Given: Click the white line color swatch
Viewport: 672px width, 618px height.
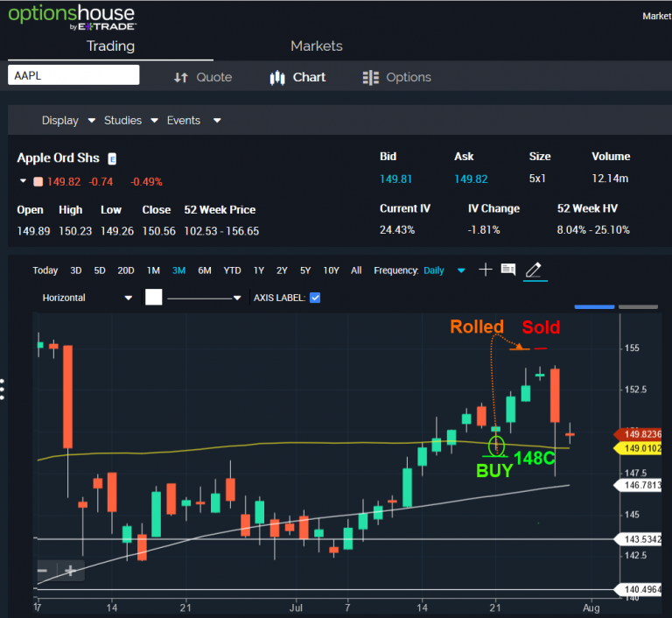Looking at the screenshot, I should pyautogui.click(x=153, y=298).
